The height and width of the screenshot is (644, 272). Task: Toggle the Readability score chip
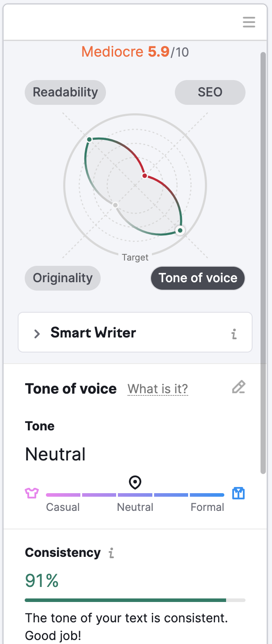coord(65,92)
